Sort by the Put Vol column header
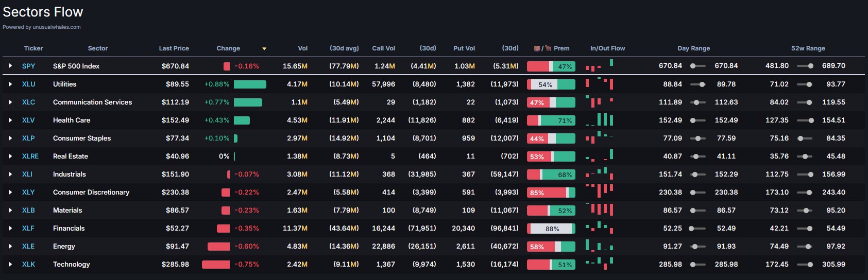Screen dimensions: 868x280 click(464, 48)
